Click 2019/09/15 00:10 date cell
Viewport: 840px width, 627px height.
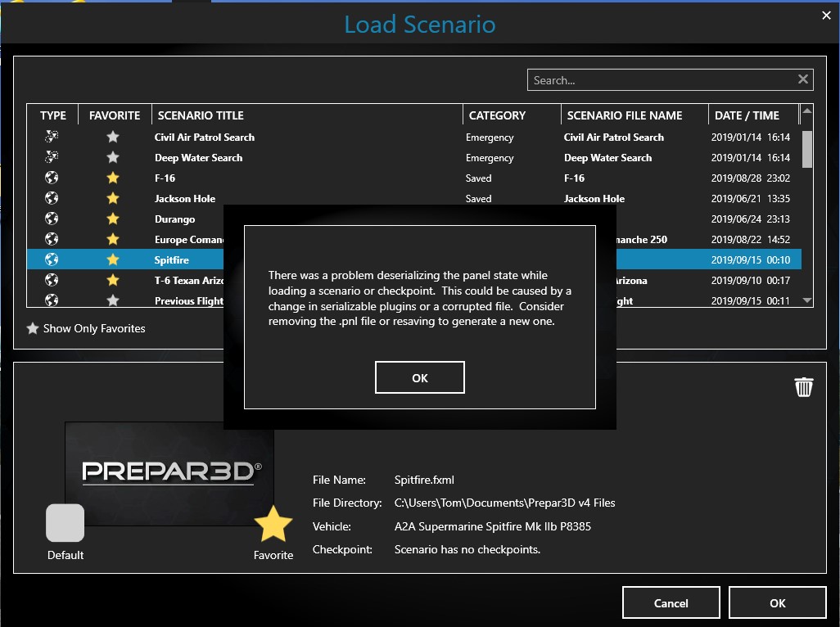coord(751,259)
